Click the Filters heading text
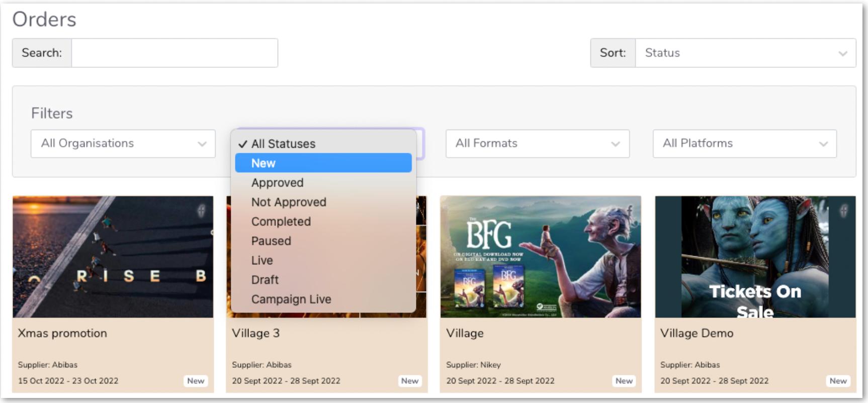 (x=52, y=114)
